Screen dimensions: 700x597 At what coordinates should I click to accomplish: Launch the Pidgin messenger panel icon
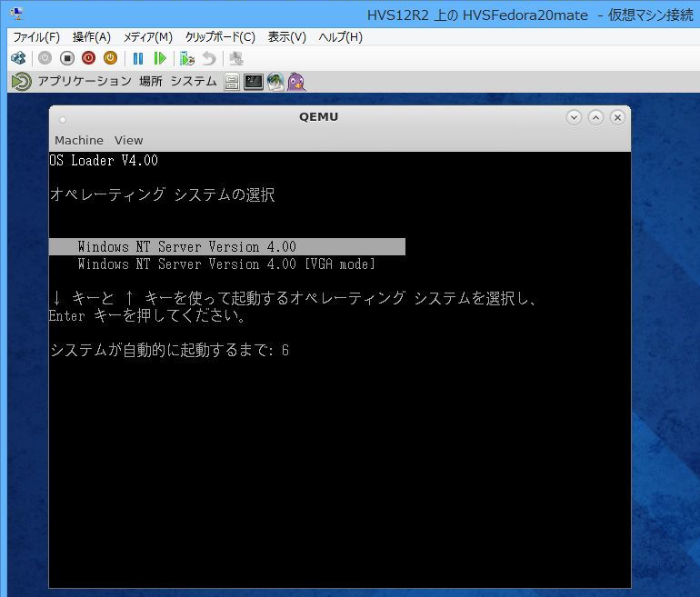[x=296, y=82]
